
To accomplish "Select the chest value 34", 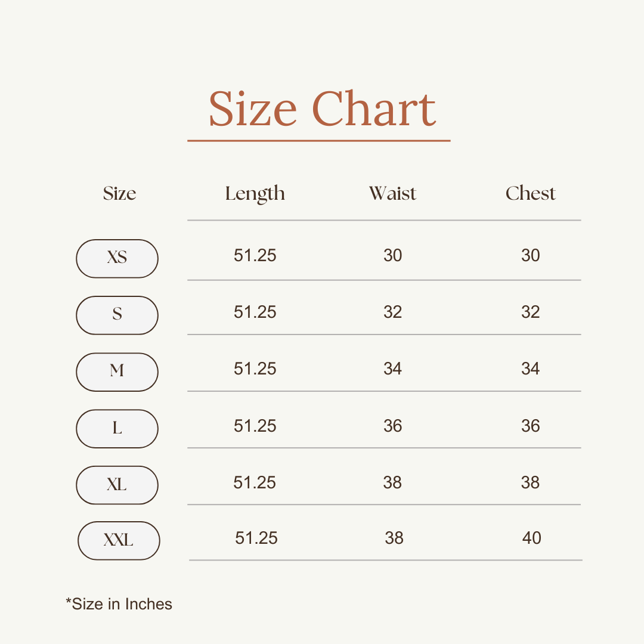I will 530,369.
